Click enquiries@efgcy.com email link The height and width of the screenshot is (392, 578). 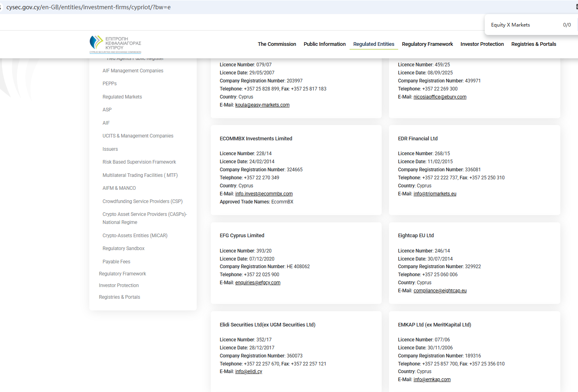click(x=258, y=283)
